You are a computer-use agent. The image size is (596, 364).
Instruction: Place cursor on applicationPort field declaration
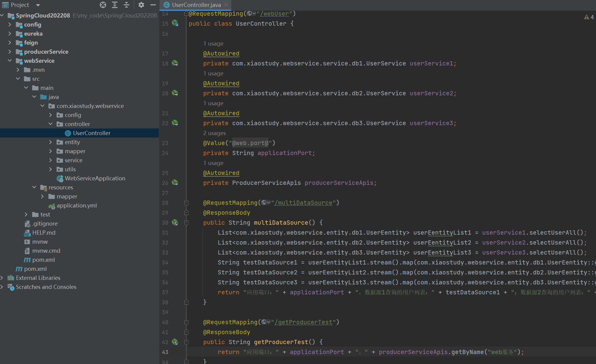coord(284,153)
